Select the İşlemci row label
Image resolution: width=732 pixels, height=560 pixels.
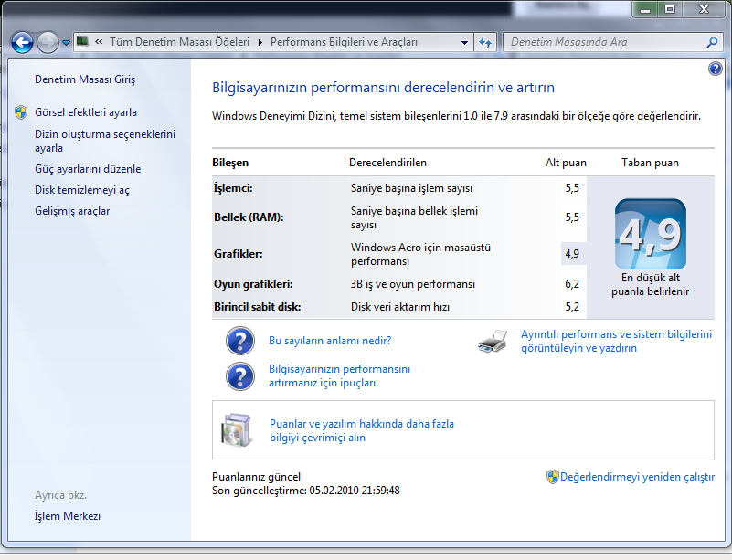click(233, 188)
